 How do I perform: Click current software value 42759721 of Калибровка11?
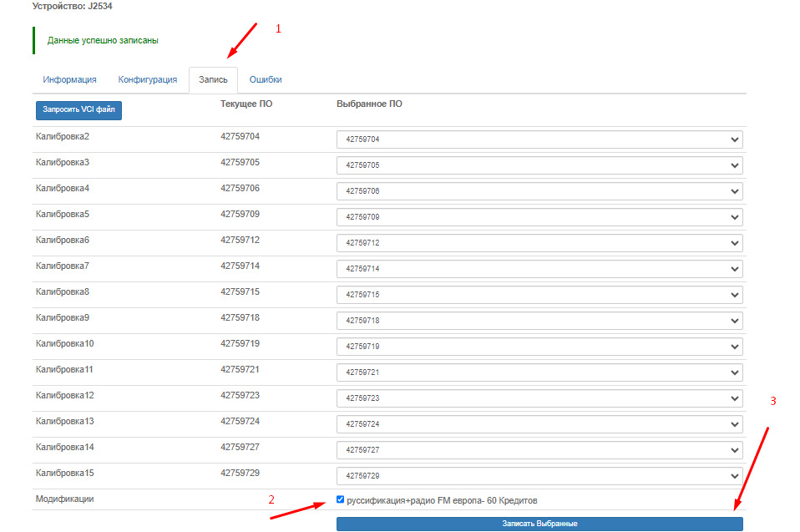click(x=240, y=370)
